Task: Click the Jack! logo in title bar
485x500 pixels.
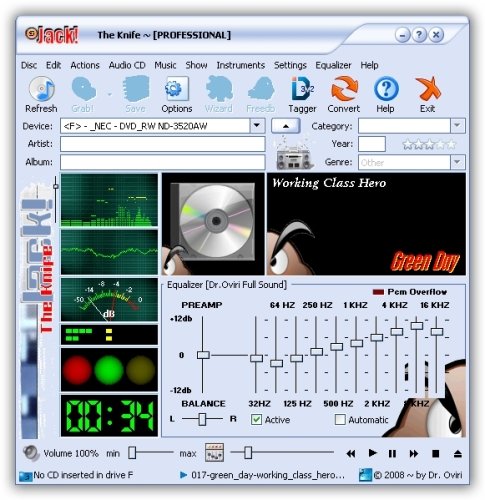Action: click(52, 35)
